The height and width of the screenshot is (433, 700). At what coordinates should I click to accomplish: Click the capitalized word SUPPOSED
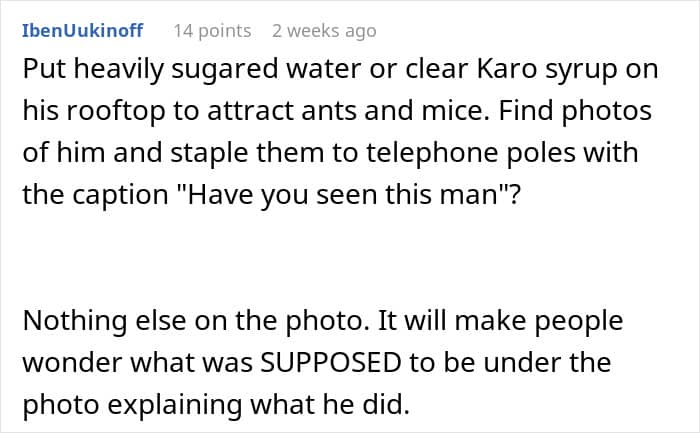pos(331,362)
